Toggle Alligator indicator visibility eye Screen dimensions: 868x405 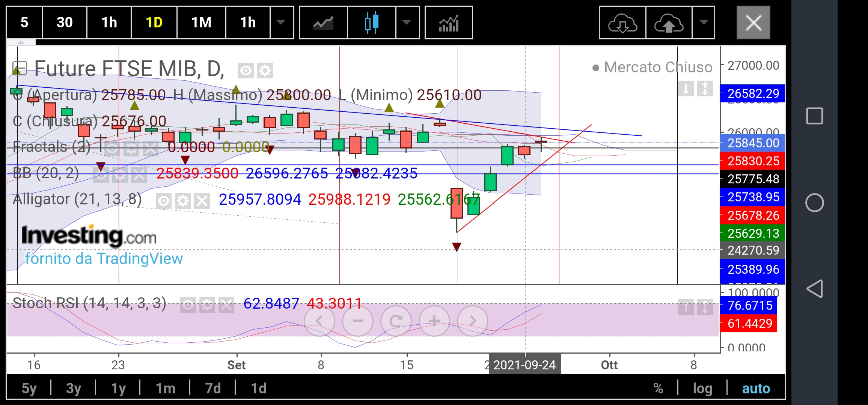tap(164, 201)
